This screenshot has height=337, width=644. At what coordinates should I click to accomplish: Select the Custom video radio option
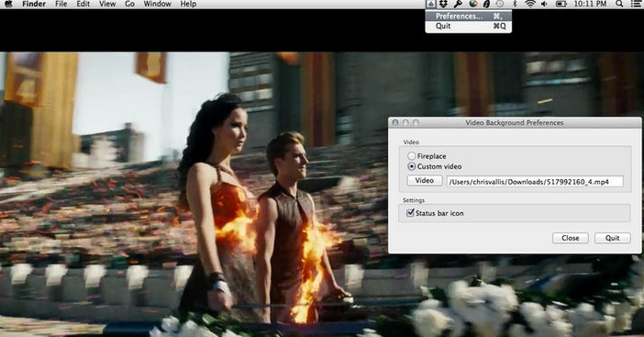(412, 166)
